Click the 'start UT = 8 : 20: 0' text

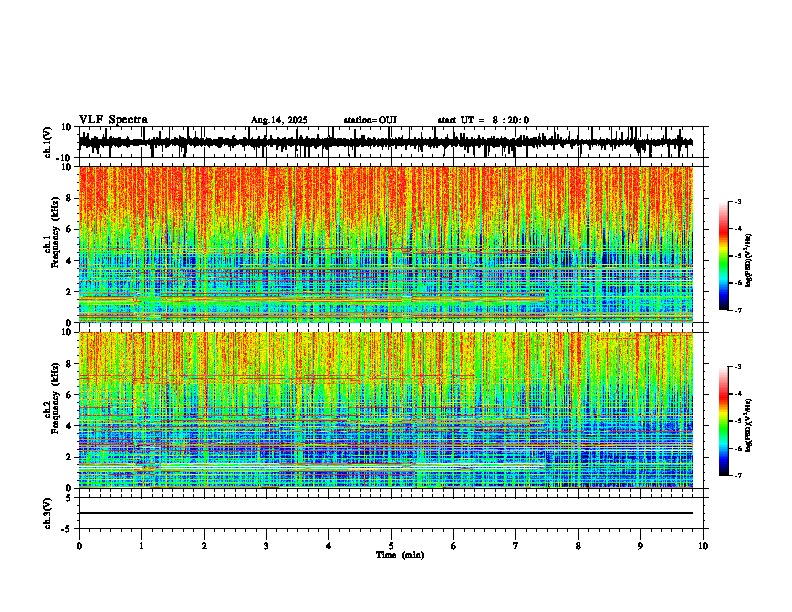click(x=483, y=120)
